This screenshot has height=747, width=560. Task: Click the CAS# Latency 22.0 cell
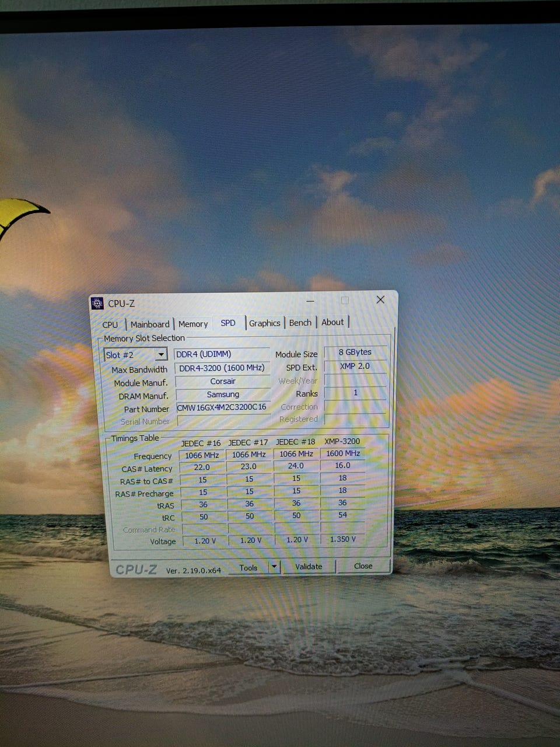tap(202, 467)
